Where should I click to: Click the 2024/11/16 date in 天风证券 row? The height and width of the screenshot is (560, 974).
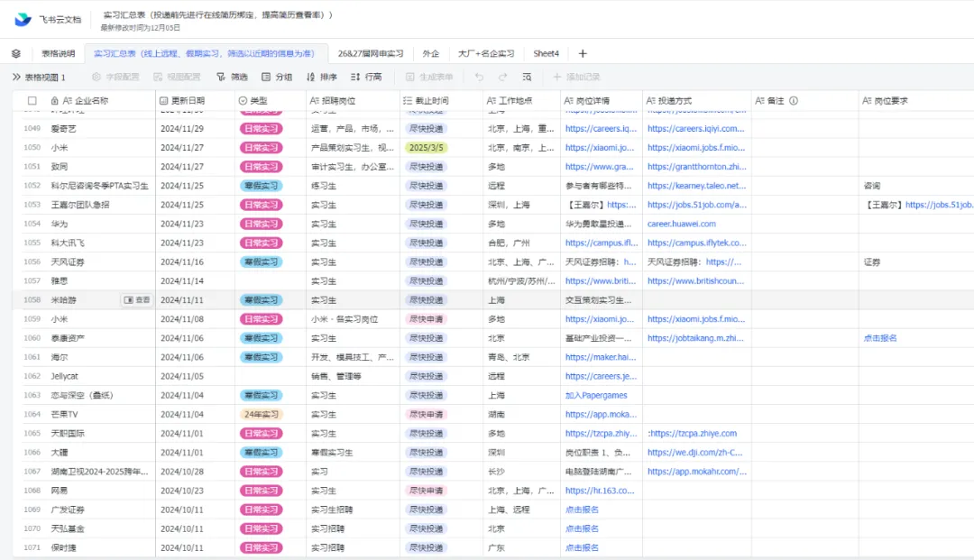coord(182,262)
